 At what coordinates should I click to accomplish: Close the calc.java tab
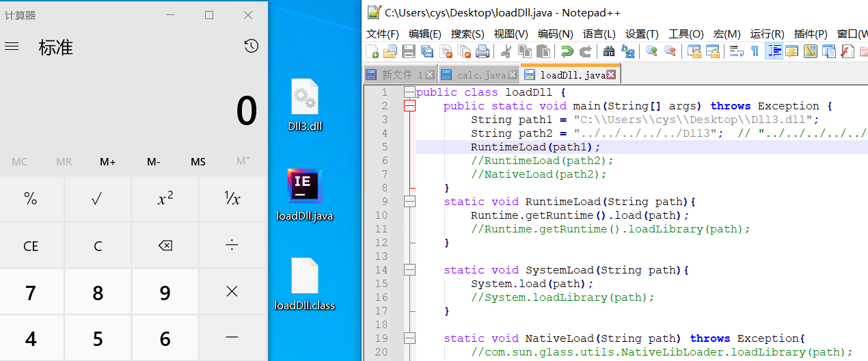tap(513, 75)
